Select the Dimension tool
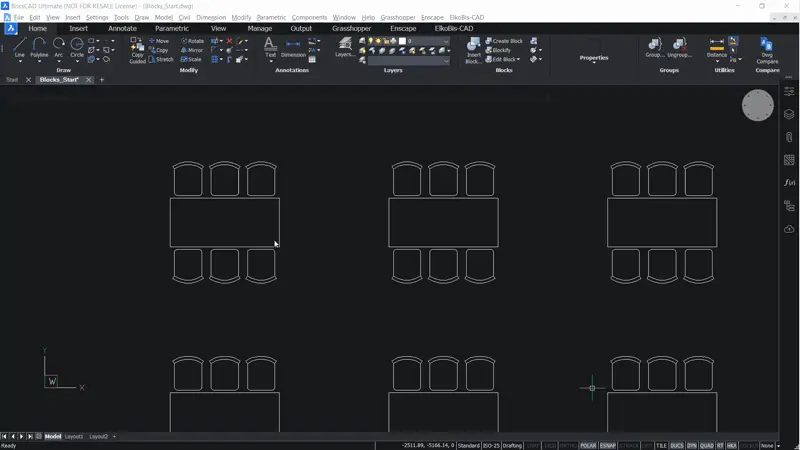800x450 pixels. pos(293,47)
